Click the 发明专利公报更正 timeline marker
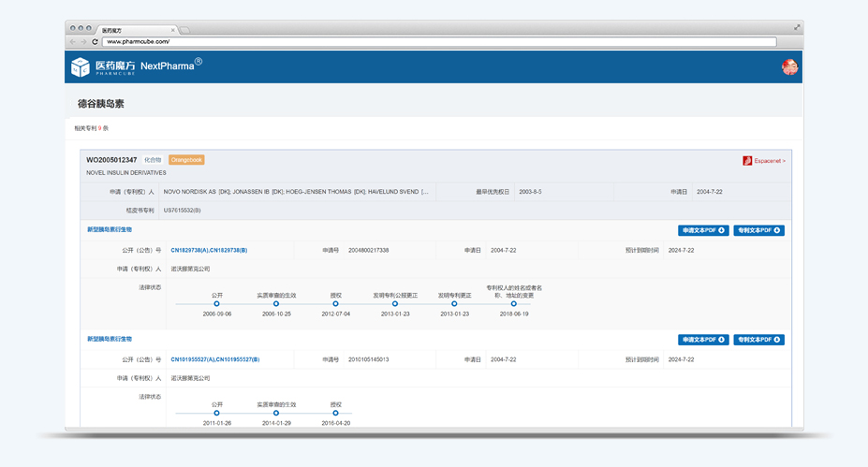This screenshot has height=467, width=868. click(395, 304)
